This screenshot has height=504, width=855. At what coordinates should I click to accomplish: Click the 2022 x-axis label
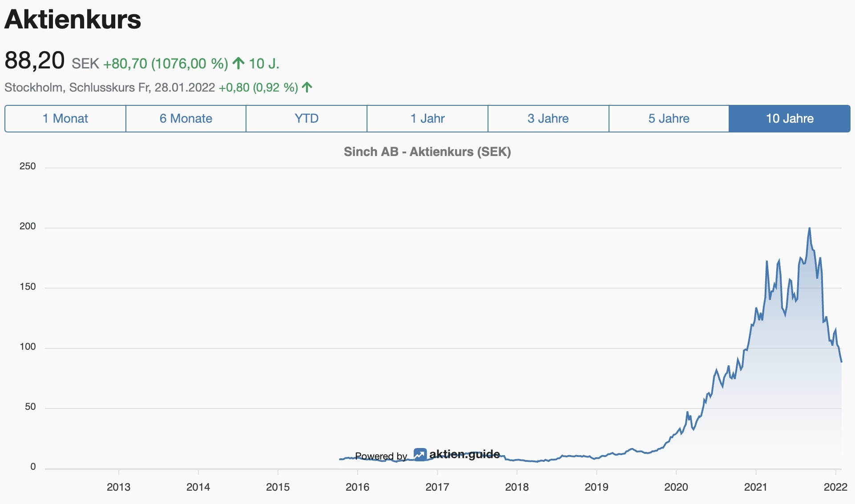tap(835, 487)
